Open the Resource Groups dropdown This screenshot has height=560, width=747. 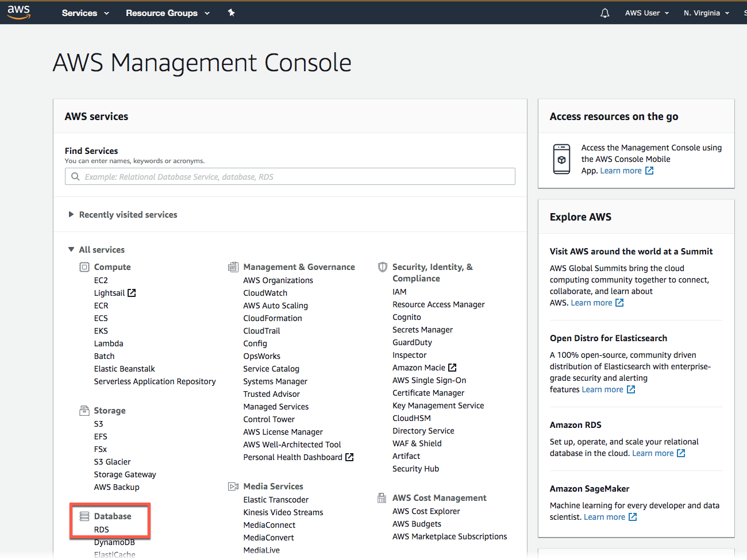[167, 13]
